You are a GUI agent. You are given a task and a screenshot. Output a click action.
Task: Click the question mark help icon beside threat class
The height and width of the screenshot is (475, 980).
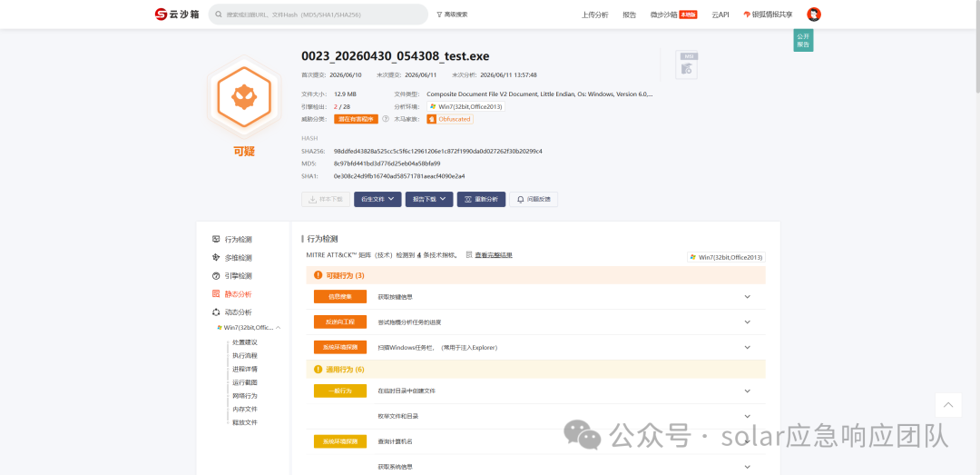[x=386, y=119]
